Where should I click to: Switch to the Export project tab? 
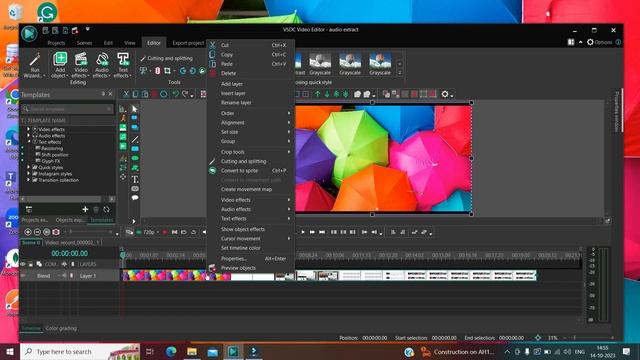188,43
